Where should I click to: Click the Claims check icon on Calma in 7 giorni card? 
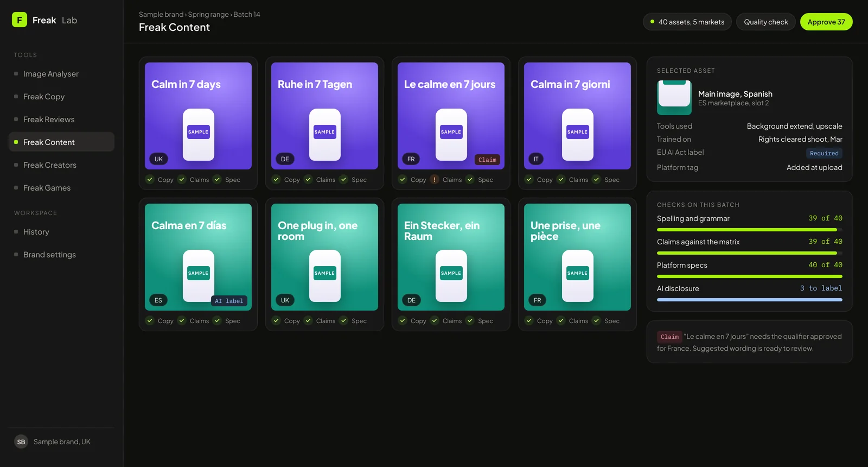coord(561,179)
